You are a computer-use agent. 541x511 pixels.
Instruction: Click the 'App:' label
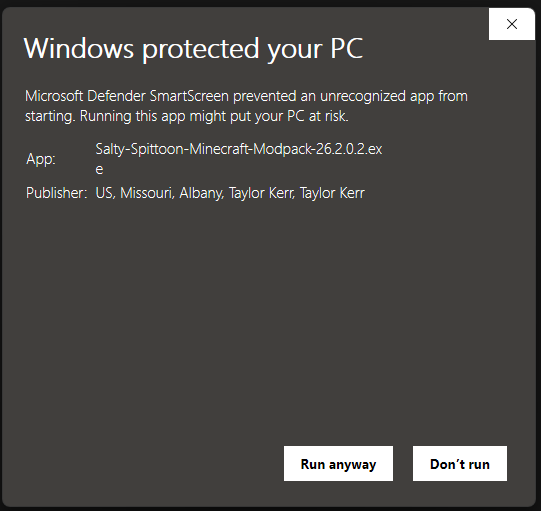coord(41,159)
